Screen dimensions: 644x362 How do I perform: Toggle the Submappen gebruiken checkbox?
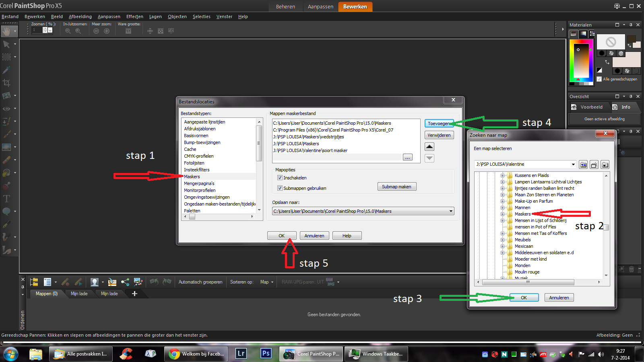point(280,188)
